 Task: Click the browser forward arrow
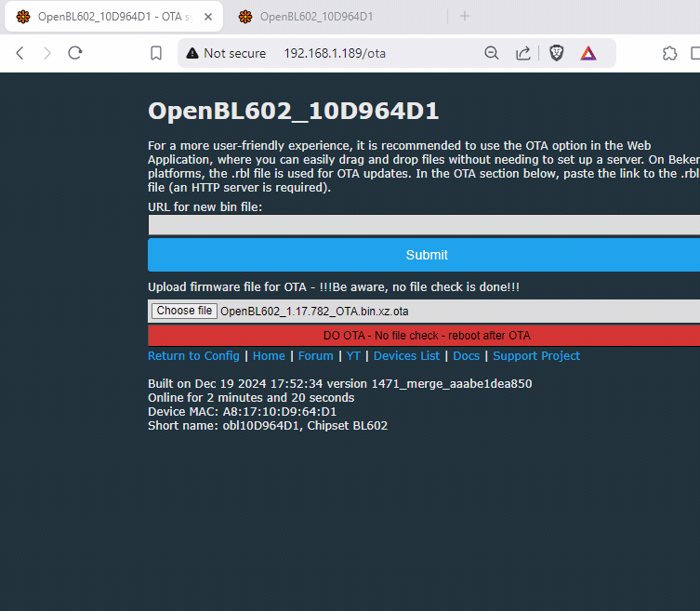coord(46,53)
